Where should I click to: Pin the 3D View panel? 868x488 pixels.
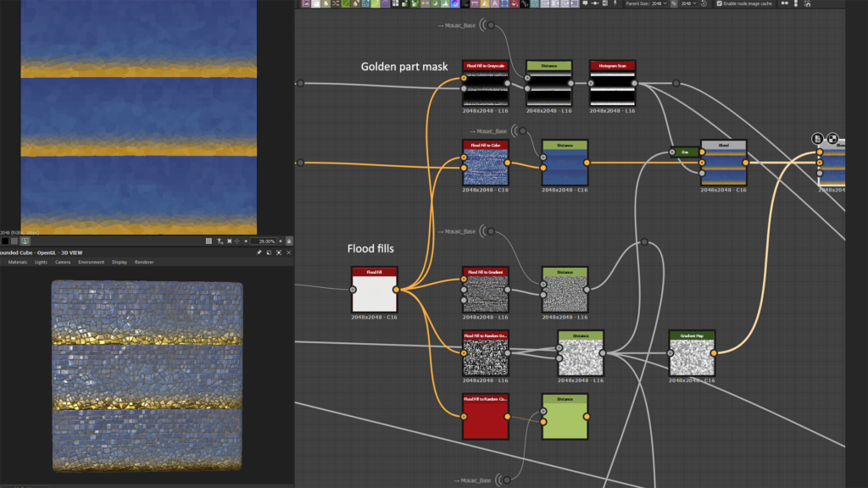pos(259,252)
